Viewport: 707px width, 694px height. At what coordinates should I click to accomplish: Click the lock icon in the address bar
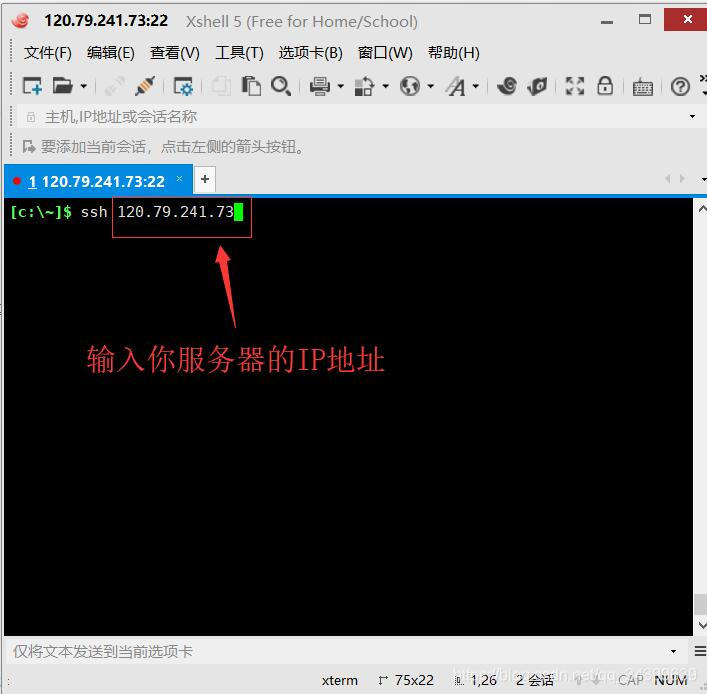pyautogui.click(x=31, y=117)
